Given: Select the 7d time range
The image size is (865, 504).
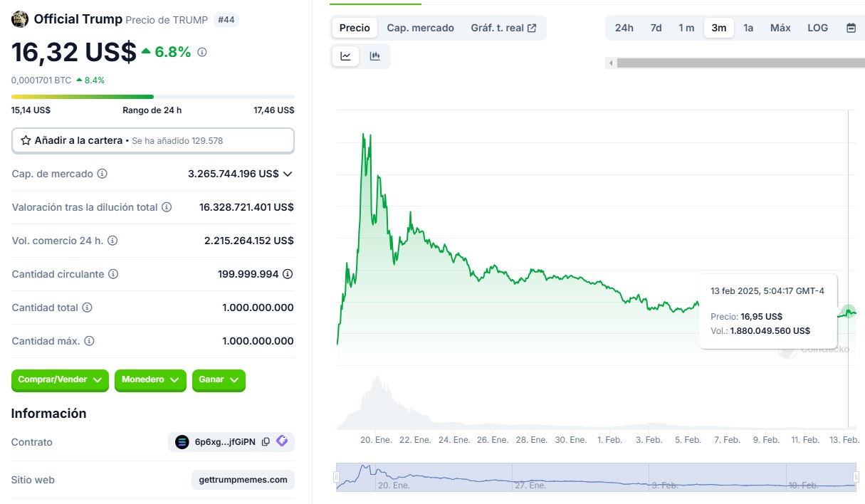Looking at the screenshot, I should pos(656,28).
